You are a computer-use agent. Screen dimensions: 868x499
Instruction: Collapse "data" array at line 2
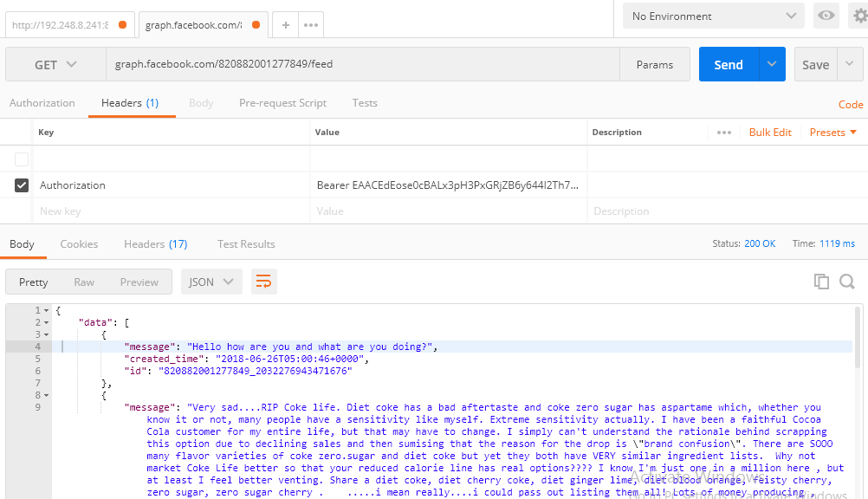[x=46, y=323]
